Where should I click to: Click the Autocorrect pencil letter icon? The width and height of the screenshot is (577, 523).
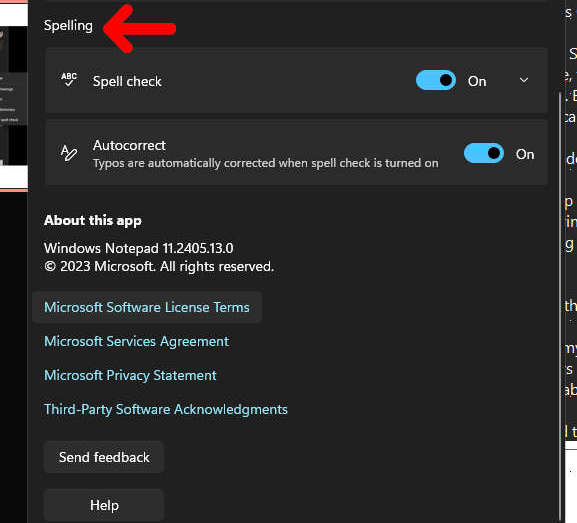pos(69,153)
